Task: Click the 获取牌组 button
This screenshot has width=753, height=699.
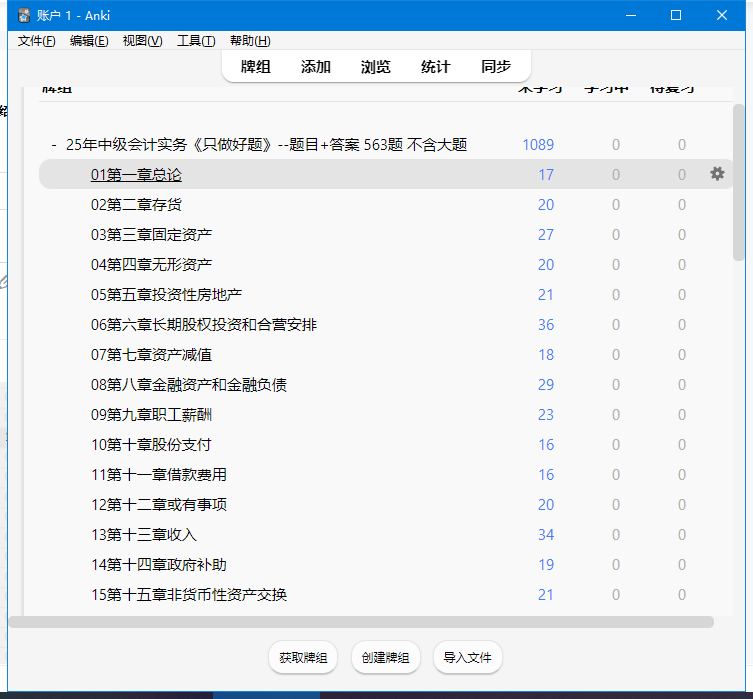Action: pyautogui.click(x=303, y=657)
